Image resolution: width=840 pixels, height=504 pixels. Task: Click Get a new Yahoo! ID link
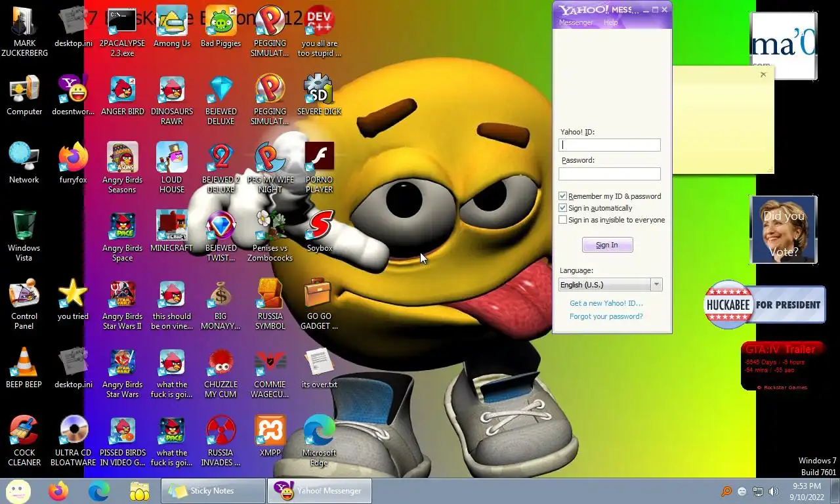pyautogui.click(x=606, y=303)
